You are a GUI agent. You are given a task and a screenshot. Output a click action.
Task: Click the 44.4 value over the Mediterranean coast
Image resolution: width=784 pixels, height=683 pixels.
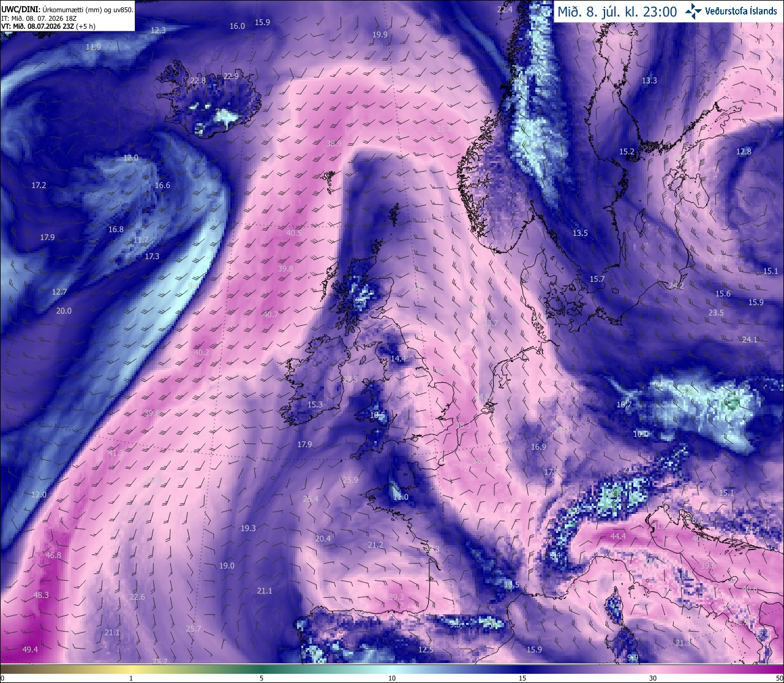[618, 537]
